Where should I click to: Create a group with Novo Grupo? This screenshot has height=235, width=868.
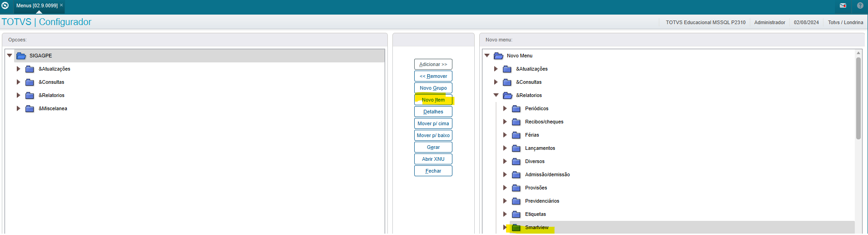pyautogui.click(x=433, y=88)
